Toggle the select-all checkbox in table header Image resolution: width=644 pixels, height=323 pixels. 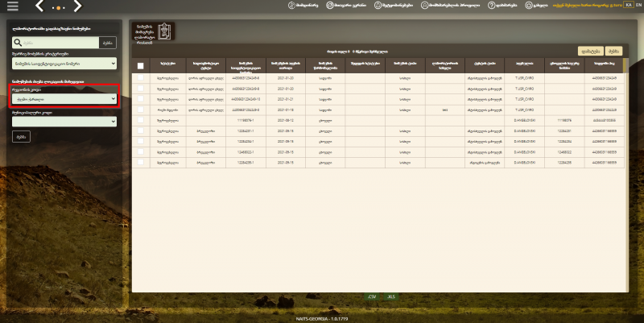pyautogui.click(x=140, y=66)
